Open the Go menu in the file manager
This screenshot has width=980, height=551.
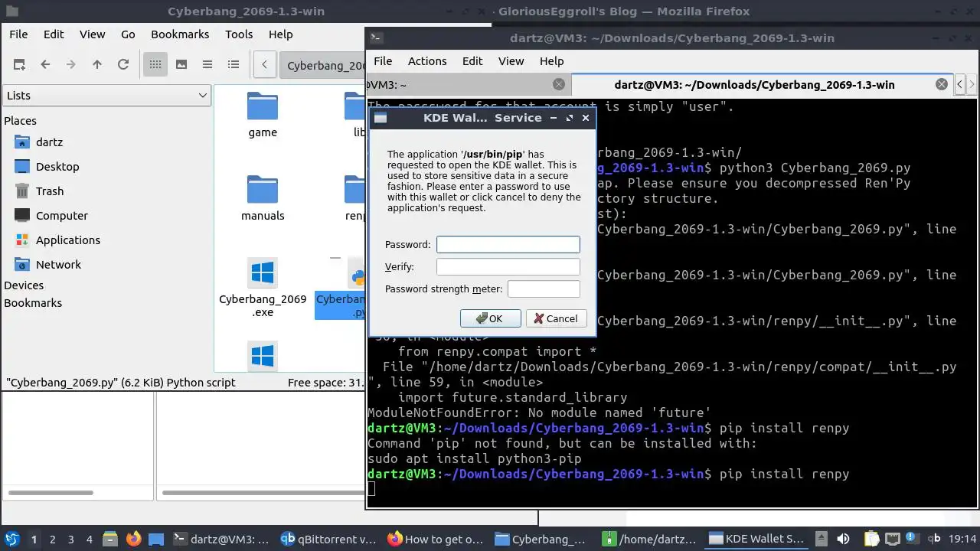point(128,34)
